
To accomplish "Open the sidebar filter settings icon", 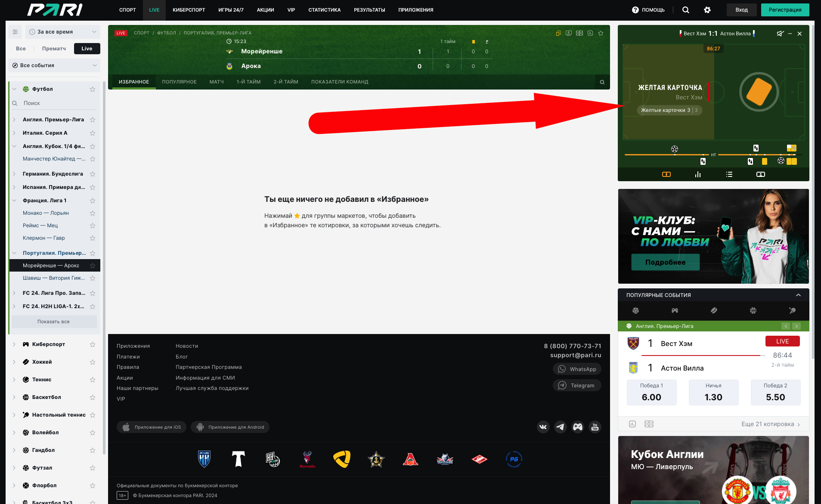I will click(x=15, y=32).
